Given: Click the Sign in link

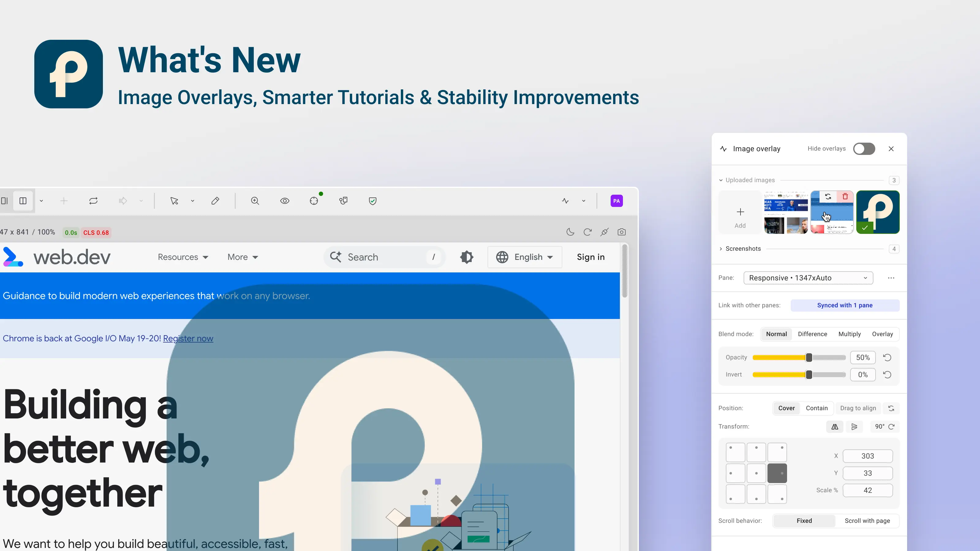Looking at the screenshot, I should 591,257.
